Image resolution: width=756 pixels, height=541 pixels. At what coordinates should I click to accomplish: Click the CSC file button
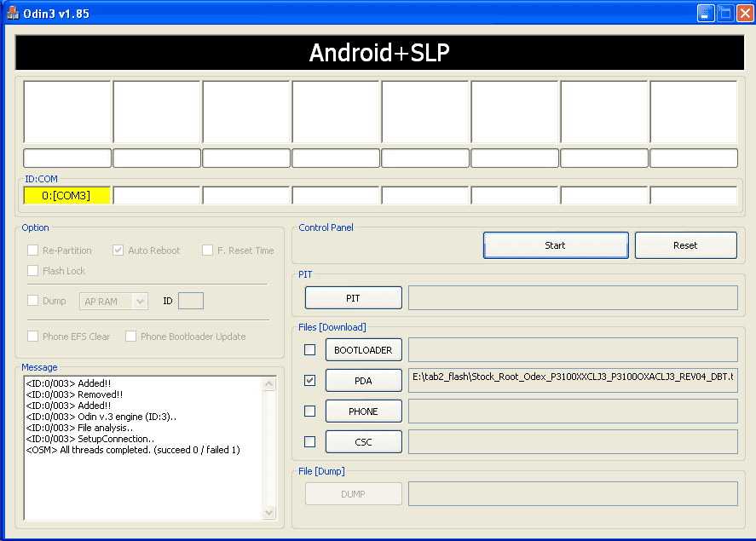pyautogui.click(x=364, y=442)
